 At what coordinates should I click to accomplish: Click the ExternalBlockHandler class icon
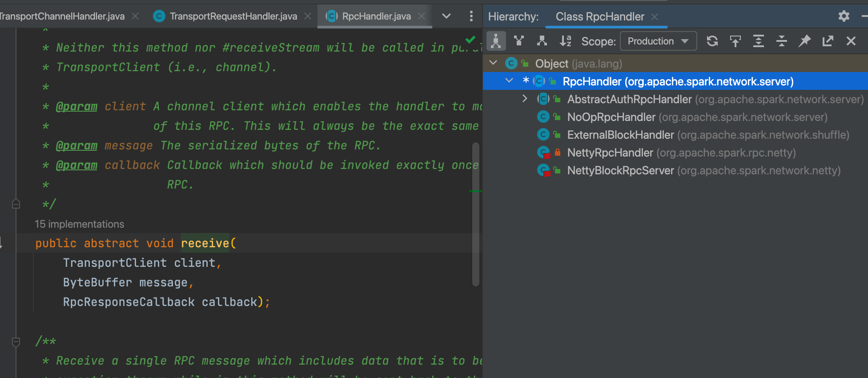tap(543, 135)
